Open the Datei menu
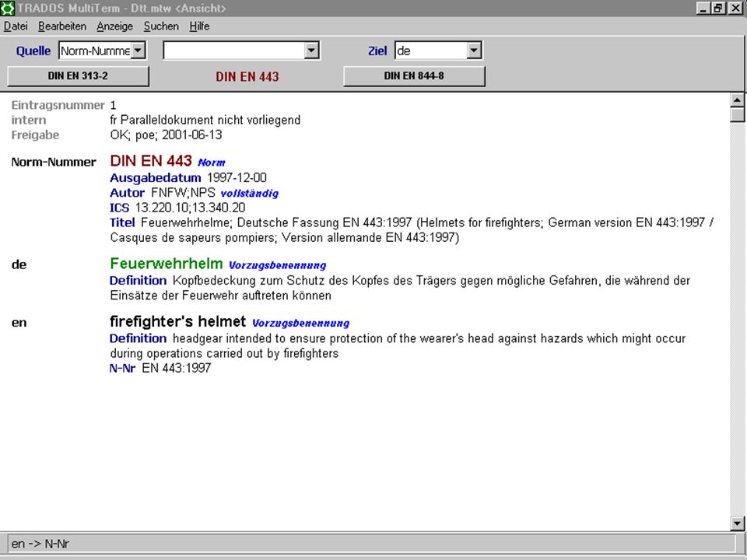The height and width of the screenshot is (560, 747). click(x=16, y=26)
